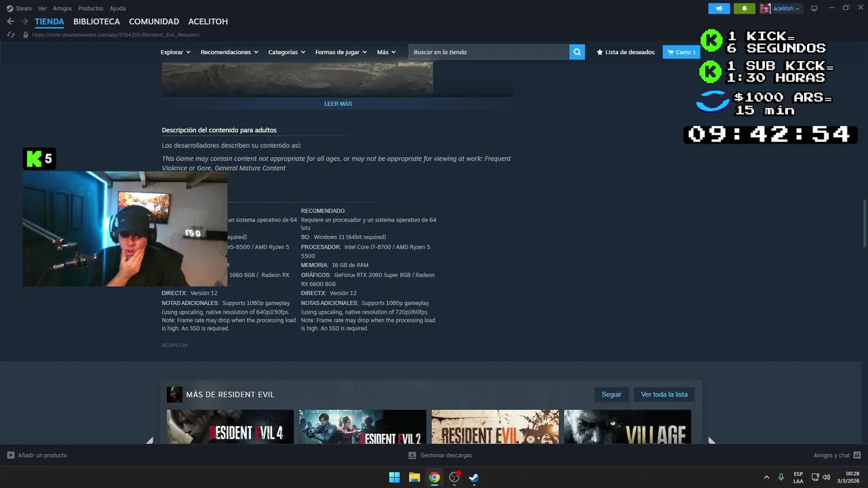Select the TIENDA tab
868x488 pixels.
tap(50, 22)
